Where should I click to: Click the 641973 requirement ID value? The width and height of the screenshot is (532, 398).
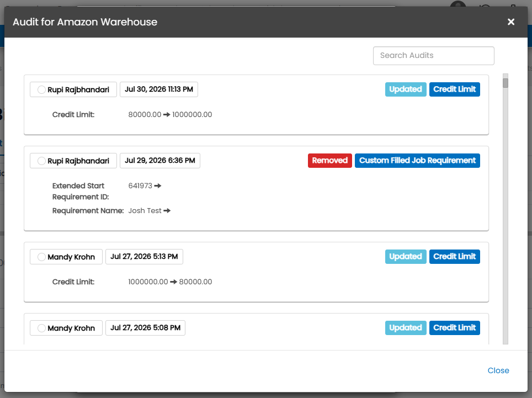[x=140, y=186]
